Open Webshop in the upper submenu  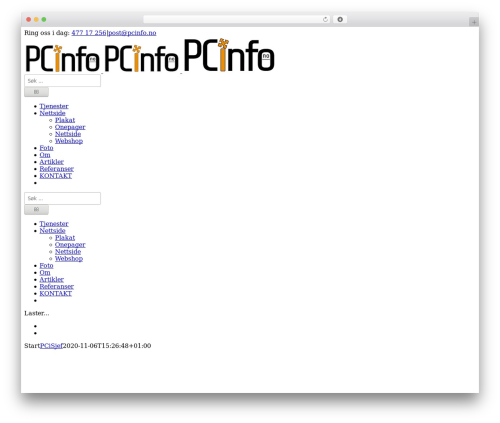pos(69,141)
